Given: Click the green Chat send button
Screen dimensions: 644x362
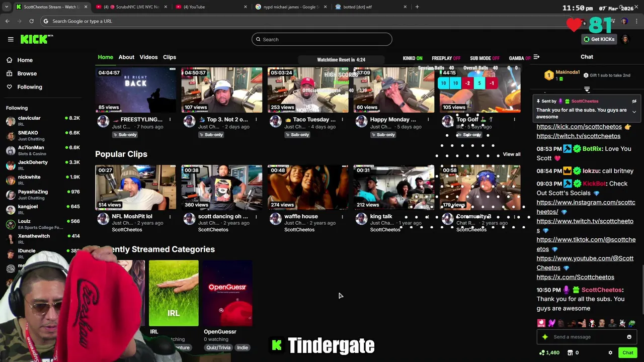Looking at the screenshot, I should click(627, 352).
